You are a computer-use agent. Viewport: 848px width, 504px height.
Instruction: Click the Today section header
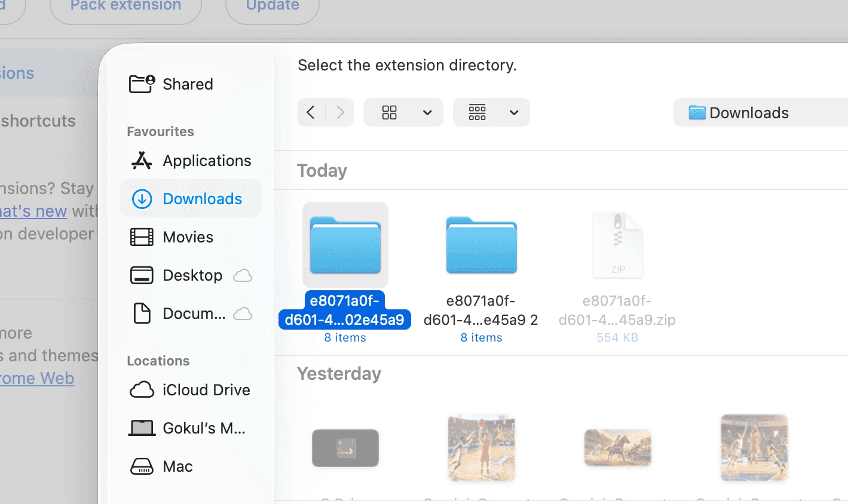322,171
